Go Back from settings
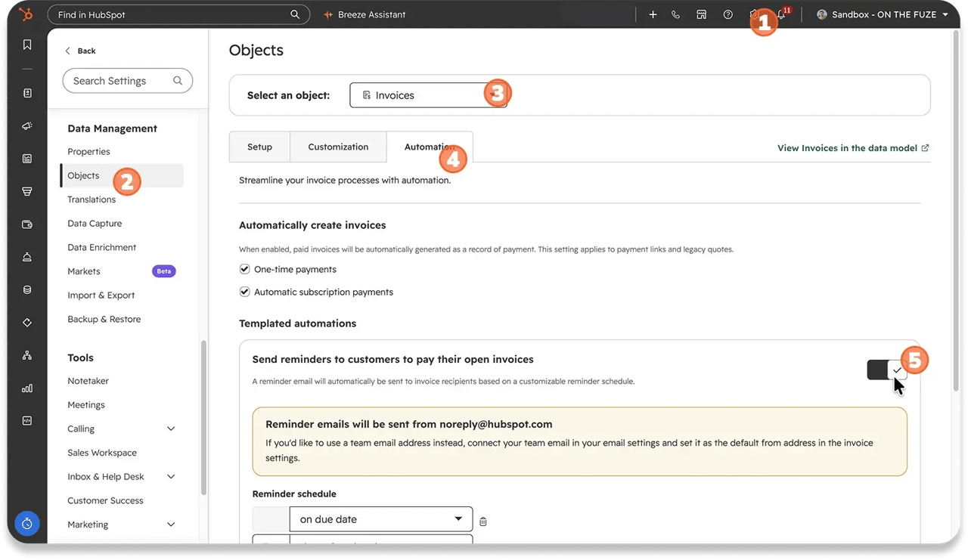The height and width of the screenshot is (560, 968). click(x=80, y=51)
